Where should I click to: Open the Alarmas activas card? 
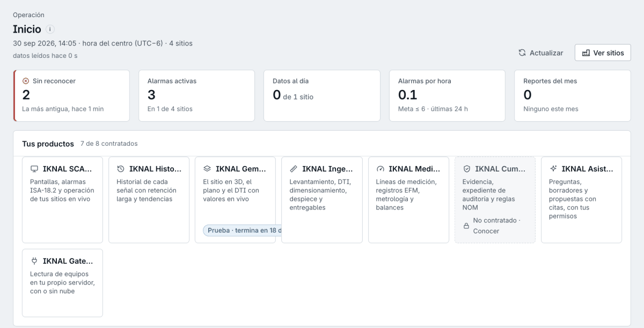pos(196,95)
